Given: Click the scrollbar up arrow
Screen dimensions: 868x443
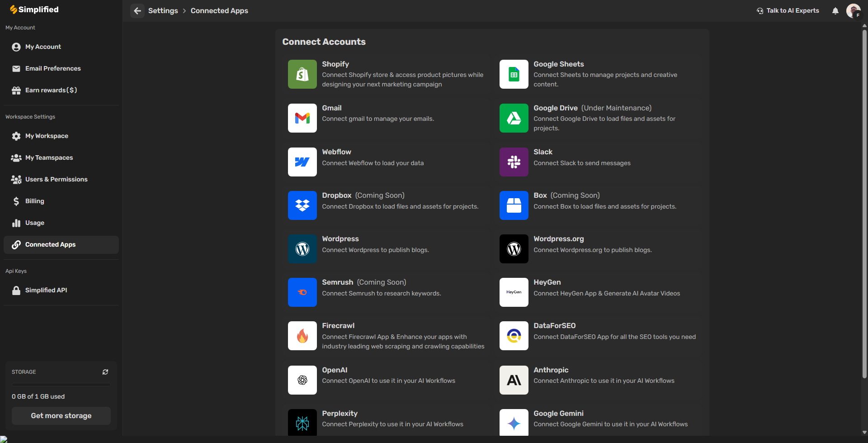Looking at the screenshot, I should (864, 26).
